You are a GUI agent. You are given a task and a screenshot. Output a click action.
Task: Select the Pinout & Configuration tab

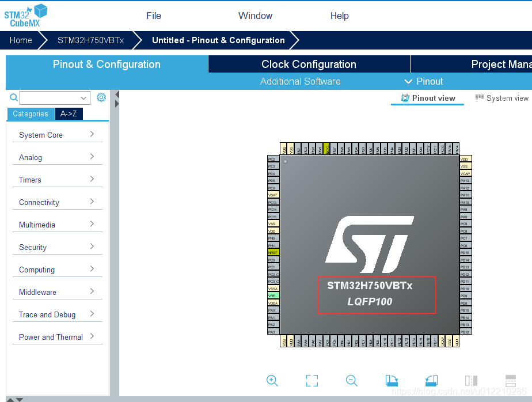coord(107,64)
